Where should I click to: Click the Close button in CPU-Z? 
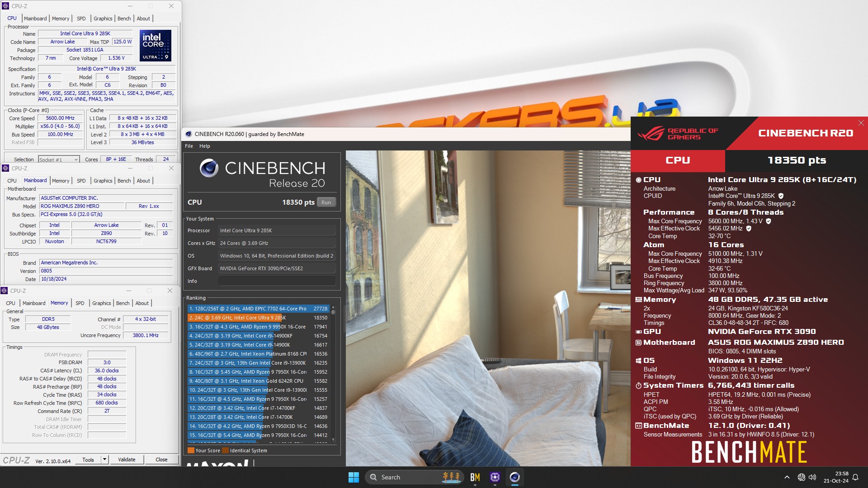161,460
